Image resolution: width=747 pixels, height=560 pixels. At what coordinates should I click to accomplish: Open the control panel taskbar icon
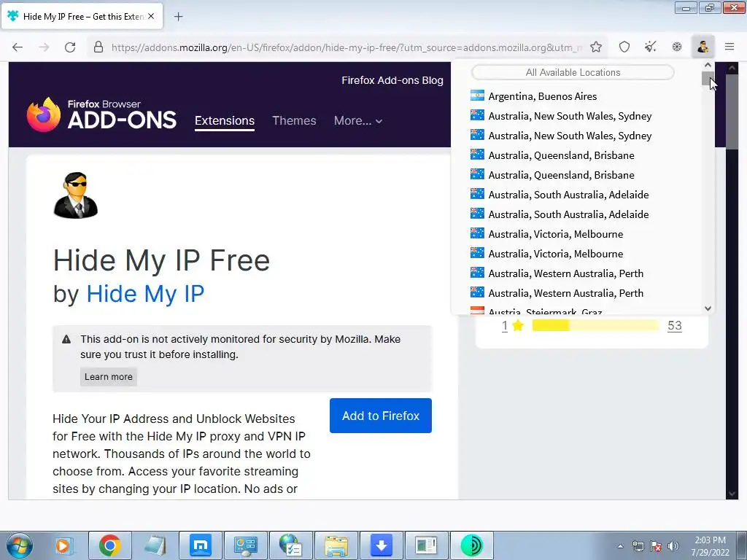(x=246, y=545)
